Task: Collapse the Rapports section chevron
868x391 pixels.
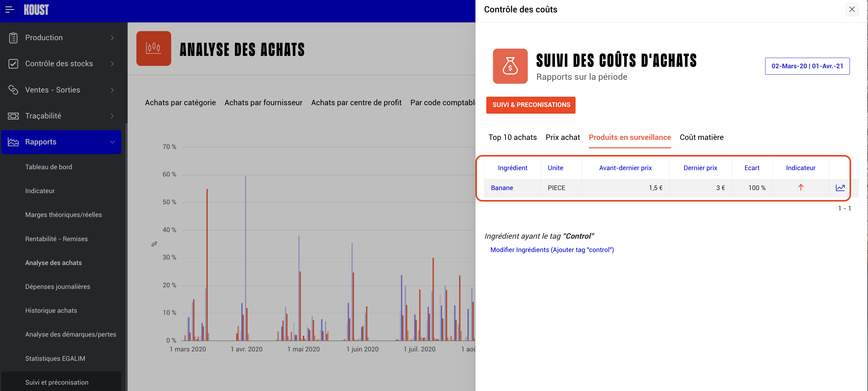Action: tap(112, 142)
